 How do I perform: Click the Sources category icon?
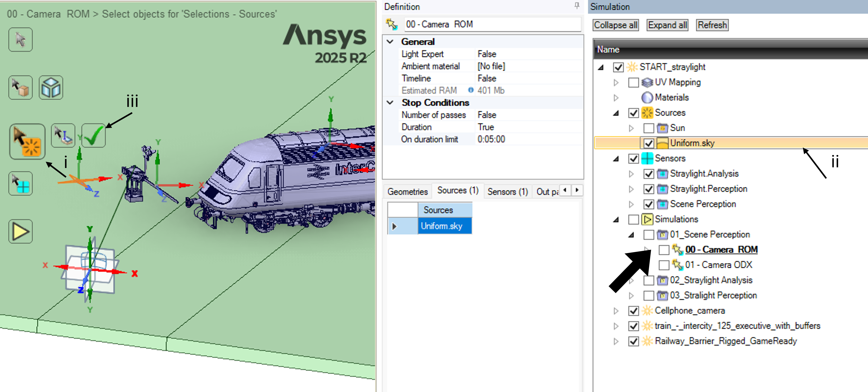pyautogui.click(x=647, y=113)
